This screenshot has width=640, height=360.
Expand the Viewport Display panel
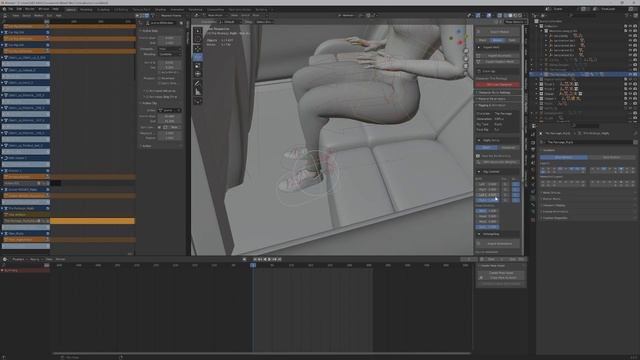[x=554, y=205]
